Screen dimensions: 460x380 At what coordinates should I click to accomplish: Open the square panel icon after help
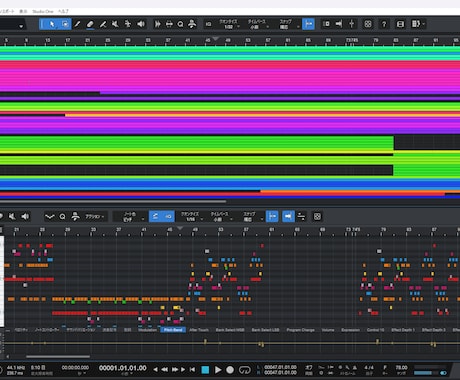click(x=400, y=24)
